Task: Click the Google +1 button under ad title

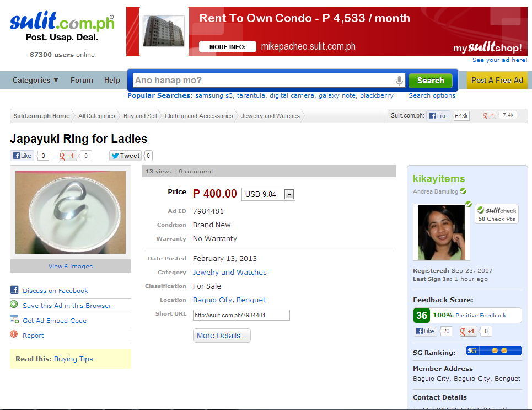Action: pyautogui.click(x=68, y=156)
